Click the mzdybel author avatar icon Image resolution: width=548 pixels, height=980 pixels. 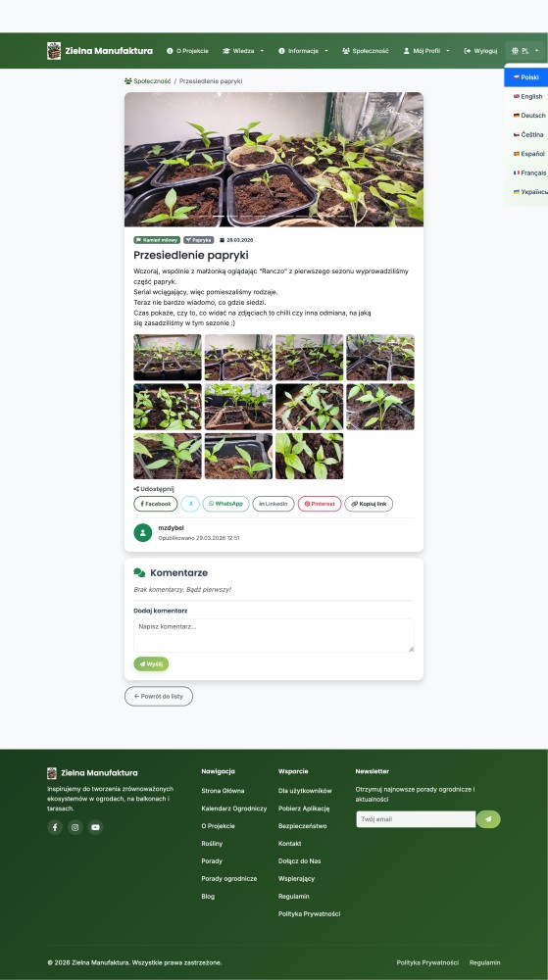142,532
